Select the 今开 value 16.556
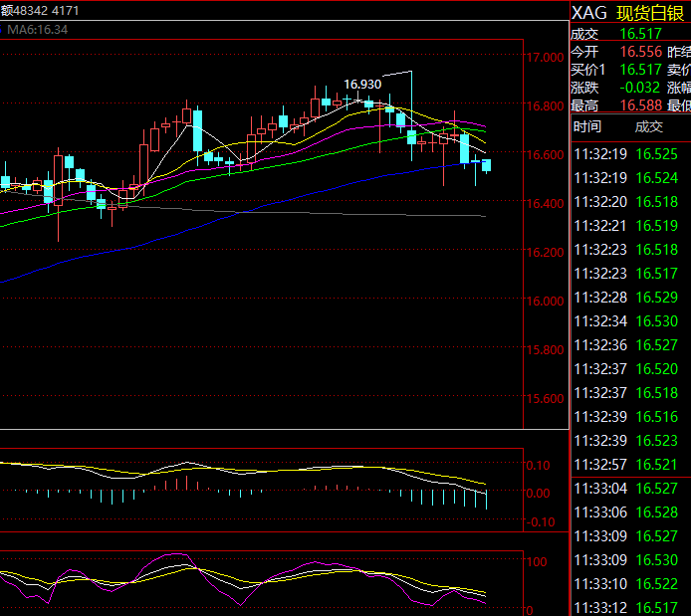This screenshot has width=691, height=616. point(641,52)
